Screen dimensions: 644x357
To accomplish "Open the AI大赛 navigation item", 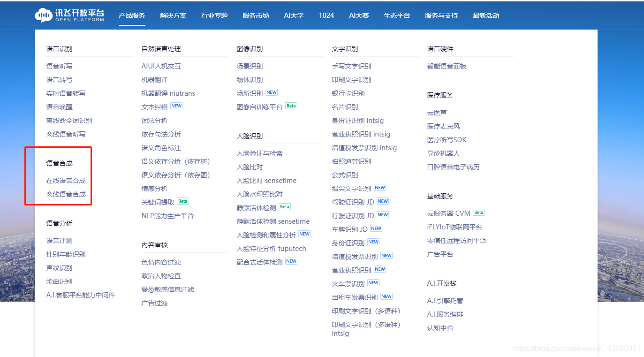I will 359,15.
